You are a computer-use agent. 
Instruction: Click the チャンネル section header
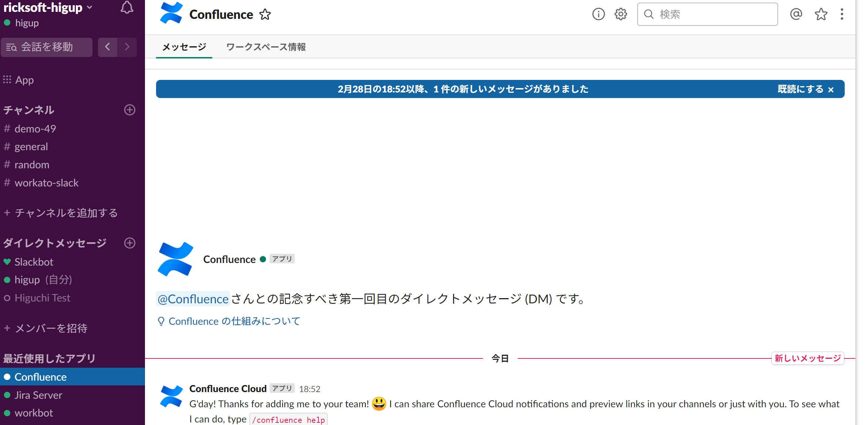29,110
